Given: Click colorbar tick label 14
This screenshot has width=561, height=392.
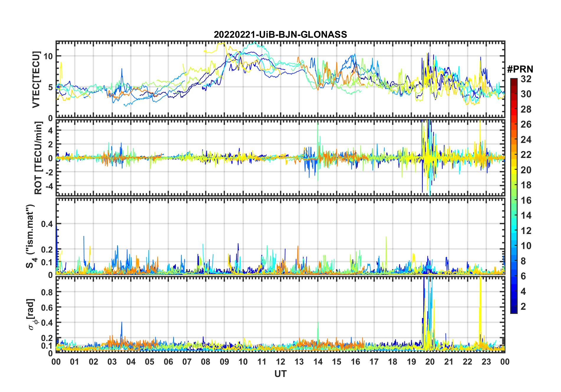Looking at the screenshot, I should (x=526, y=215).
